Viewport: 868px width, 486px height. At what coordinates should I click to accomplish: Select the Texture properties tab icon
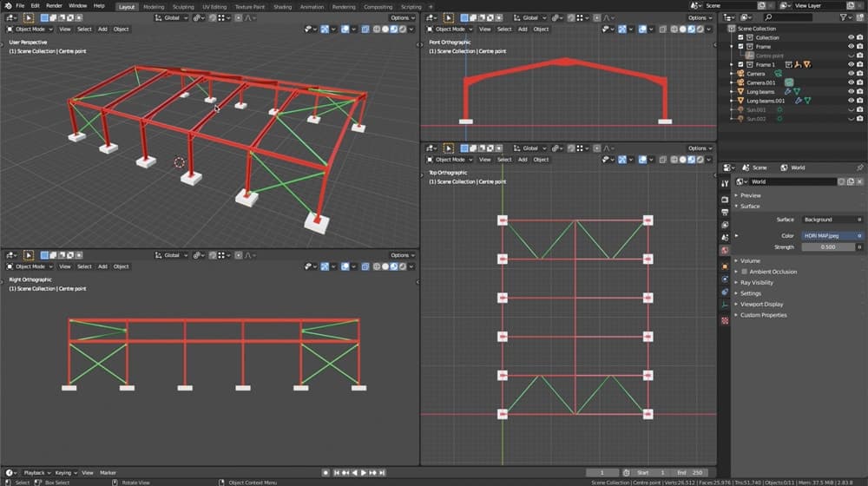[x=725, y=320]
